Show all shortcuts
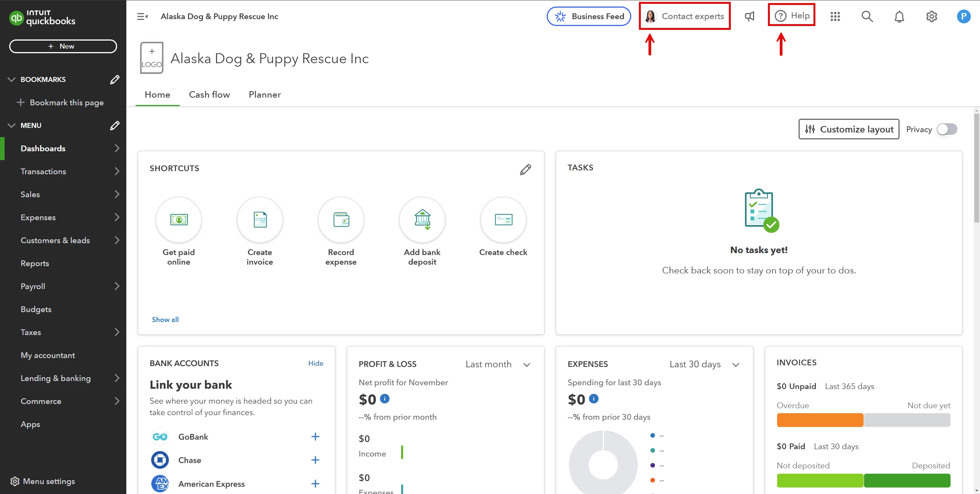 (x=165, y=319)
